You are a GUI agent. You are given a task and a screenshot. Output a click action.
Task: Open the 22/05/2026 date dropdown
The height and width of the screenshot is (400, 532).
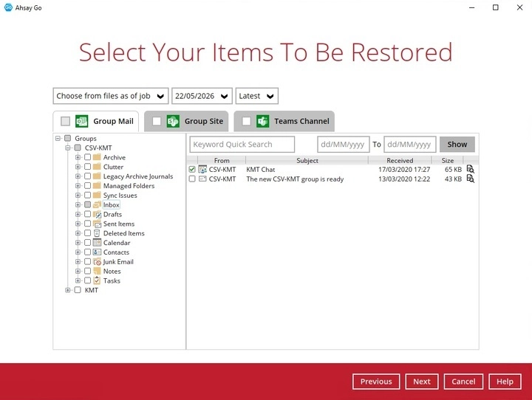click(202, 96)
